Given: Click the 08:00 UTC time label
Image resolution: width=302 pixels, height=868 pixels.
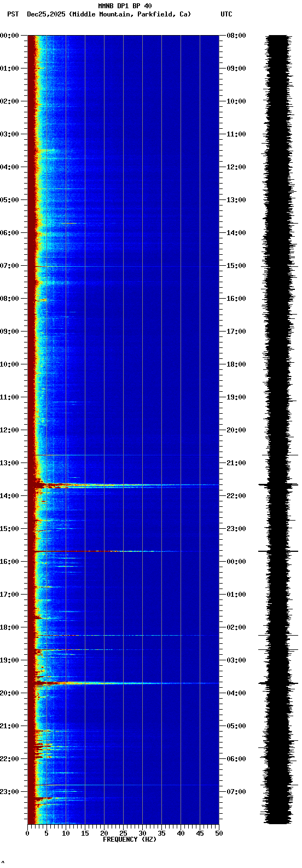Looking at the screenshot, I should [x=236, y=36].
